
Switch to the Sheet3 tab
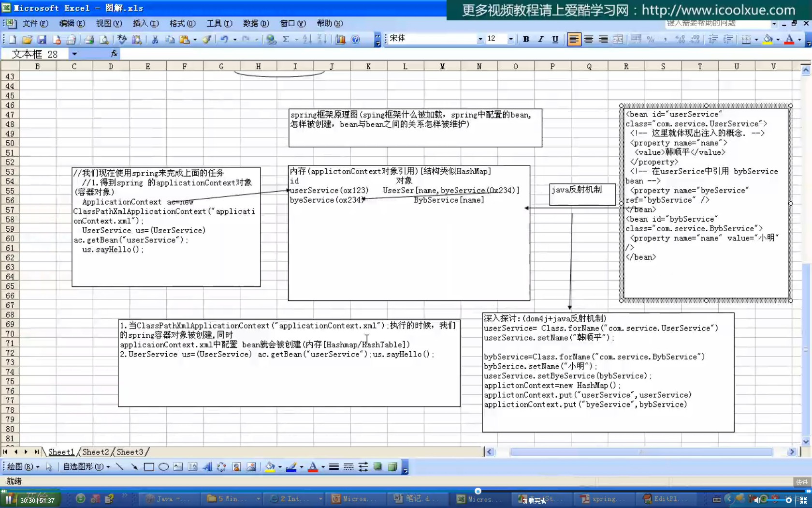tap(130, 452)
